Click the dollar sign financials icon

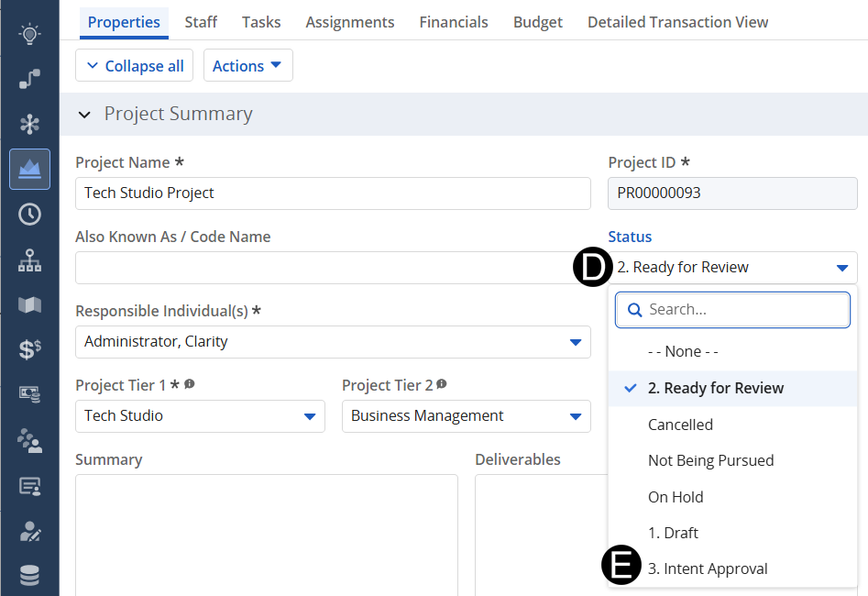tap(29, 349)
